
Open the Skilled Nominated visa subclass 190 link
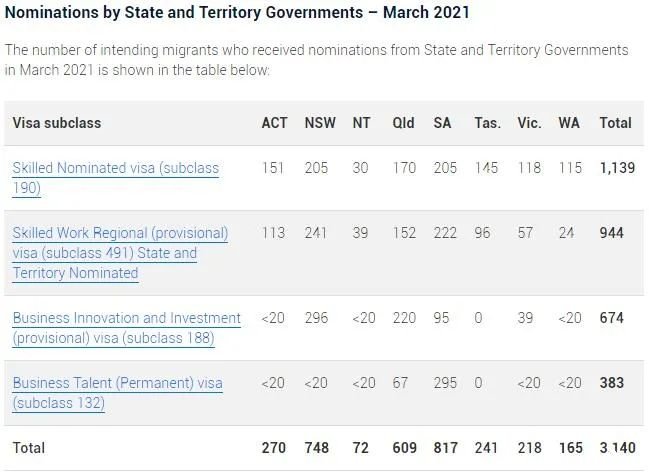tap(115, 178)
